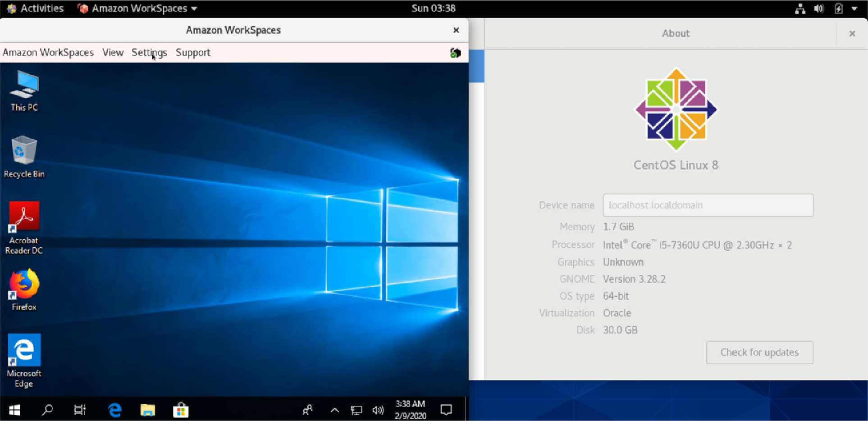This screenshot has height=421, width=868.
Task: Open File Explorer from the taskbar
Action: pyautogui.click(x=148, y=410)
